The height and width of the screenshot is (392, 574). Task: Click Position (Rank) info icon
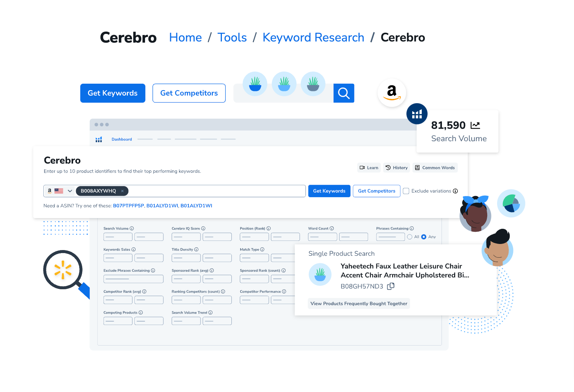pos(269,228)
